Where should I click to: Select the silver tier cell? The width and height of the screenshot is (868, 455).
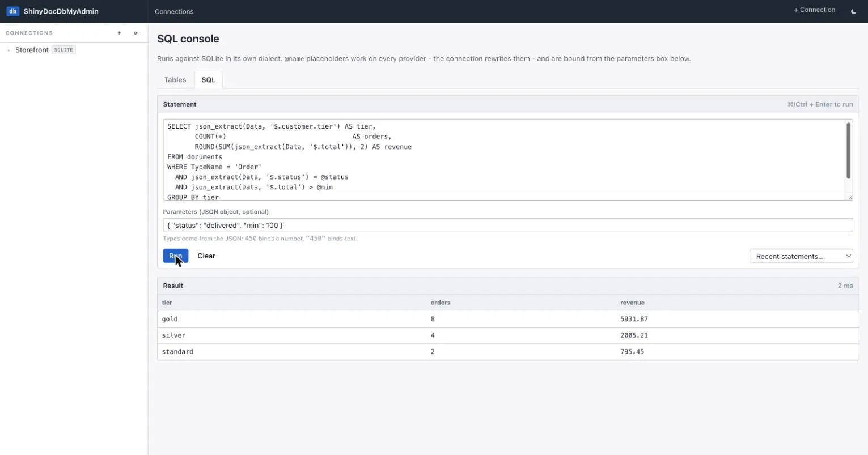173,335
